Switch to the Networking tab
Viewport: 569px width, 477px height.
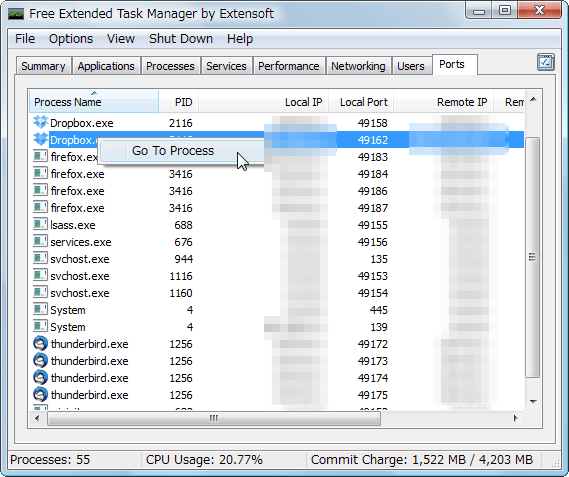click(358, 66)
